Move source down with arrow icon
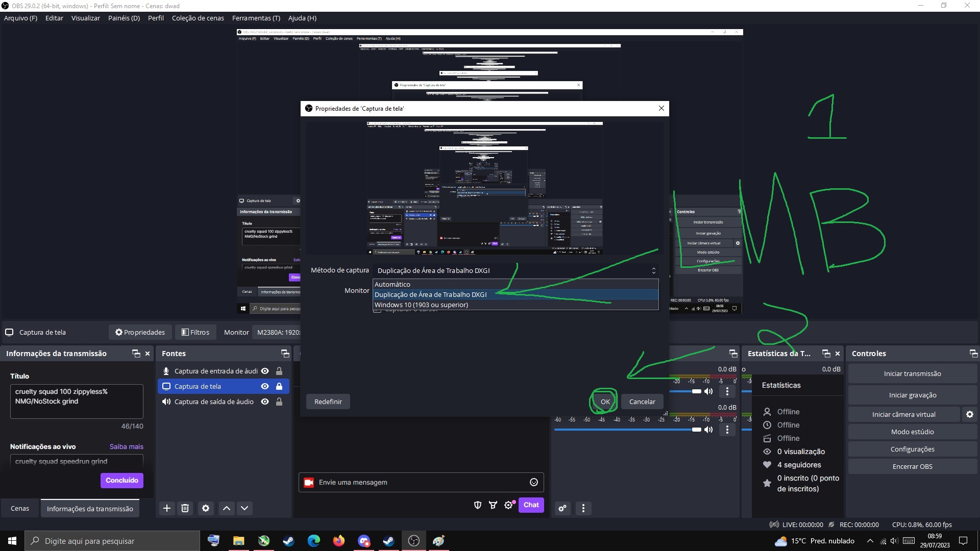This screenshot has height=551, width=980. (x=244, y=508)
